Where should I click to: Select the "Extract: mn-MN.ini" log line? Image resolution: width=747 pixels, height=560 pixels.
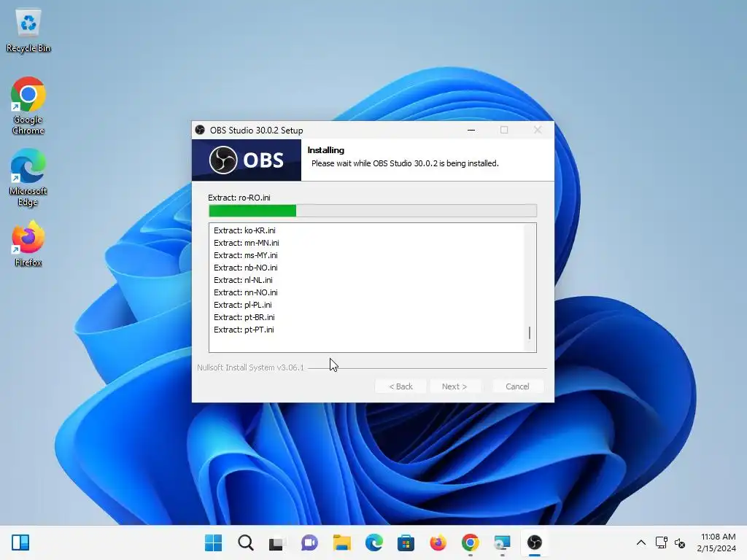(247, 243)
